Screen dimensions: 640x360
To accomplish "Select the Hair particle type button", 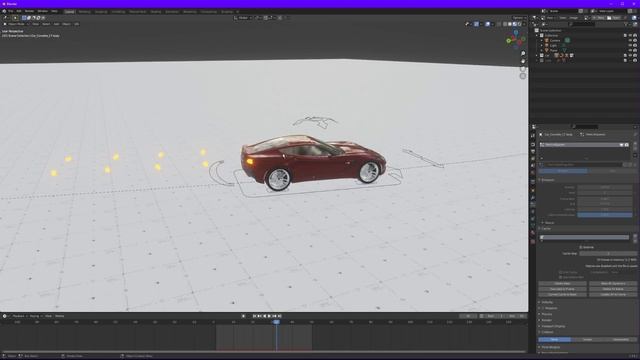I will point(612,171).
